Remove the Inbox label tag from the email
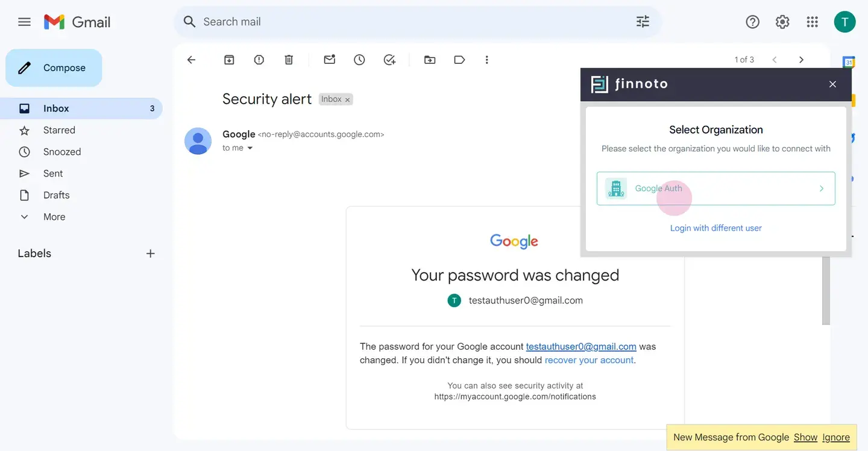 (x=348, y=99)
